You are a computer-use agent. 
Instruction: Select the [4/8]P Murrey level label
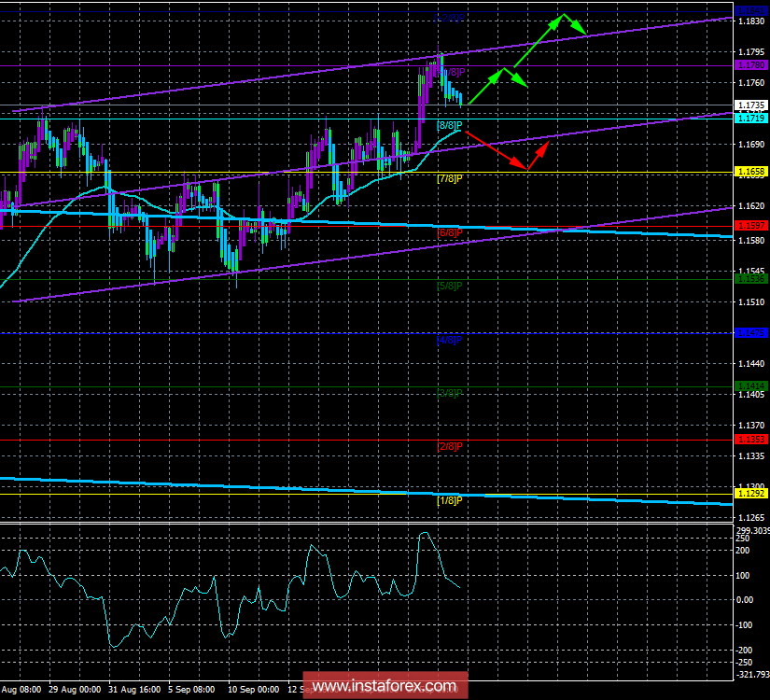coord(449,341)
